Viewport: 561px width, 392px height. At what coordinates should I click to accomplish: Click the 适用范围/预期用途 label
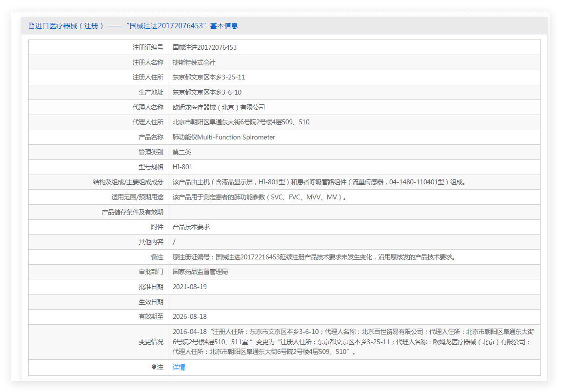[138, 197]
